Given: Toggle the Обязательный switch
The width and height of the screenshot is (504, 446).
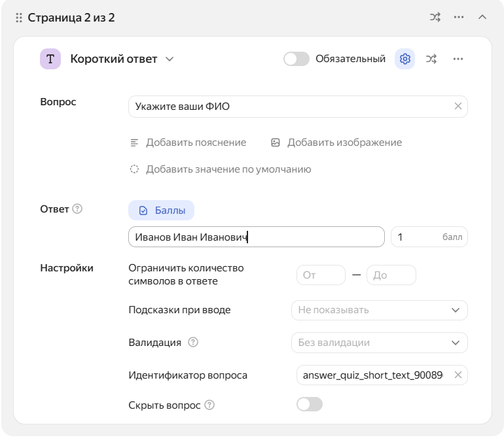Looking at the screenshot, I should (x=297, y=59).
